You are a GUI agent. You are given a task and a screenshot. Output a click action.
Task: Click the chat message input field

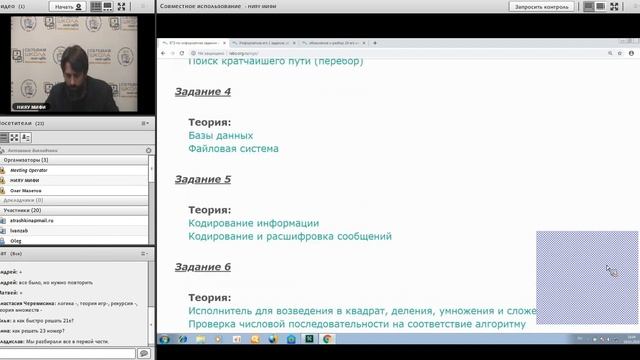(67, 353)
